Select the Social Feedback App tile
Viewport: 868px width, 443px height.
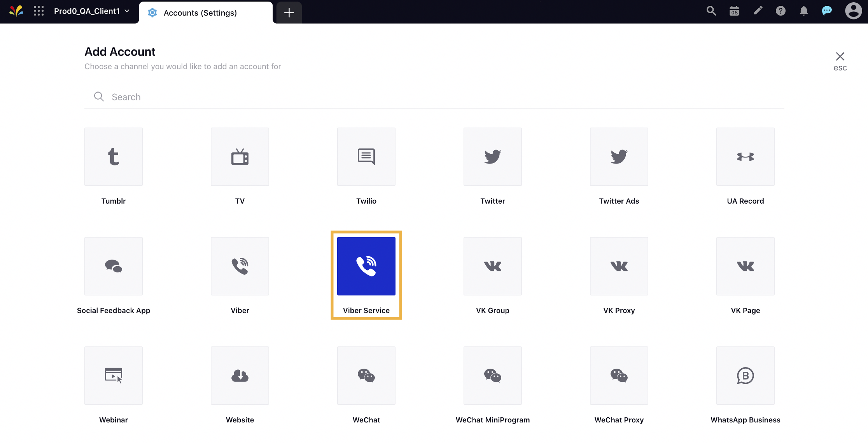tap(114, 266)
